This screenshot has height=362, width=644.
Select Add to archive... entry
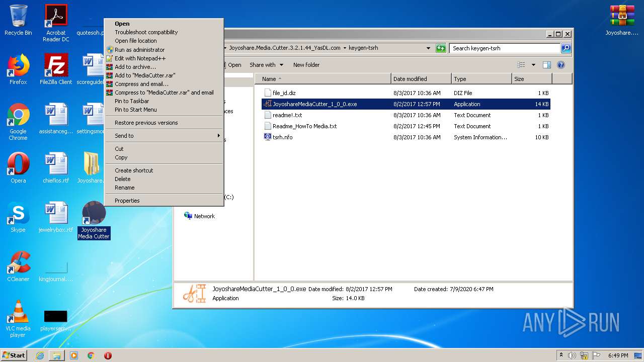[x=164, y=67]
